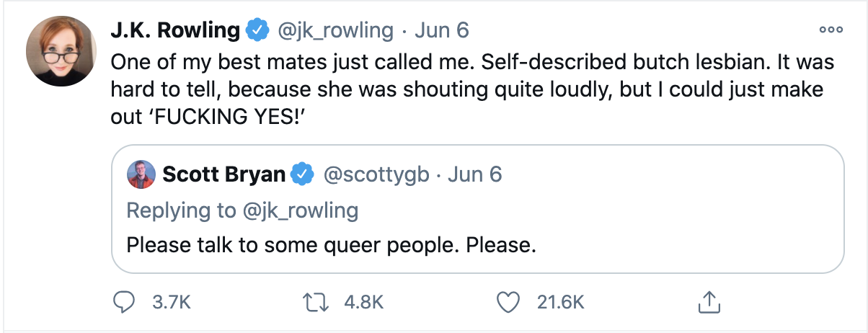Open the quoted tweet text 'Please talk to some queer people'
Image resolution: width=868 pixels, height=333 pixels.
click(332, 245)
